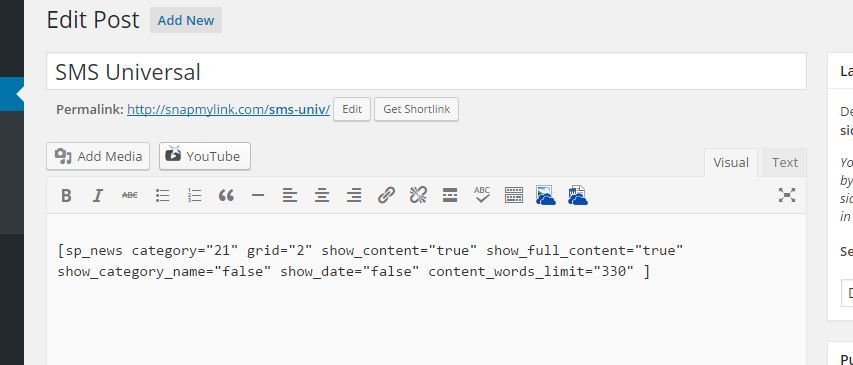Click into the sp_news shortcode text

point(370,251)
